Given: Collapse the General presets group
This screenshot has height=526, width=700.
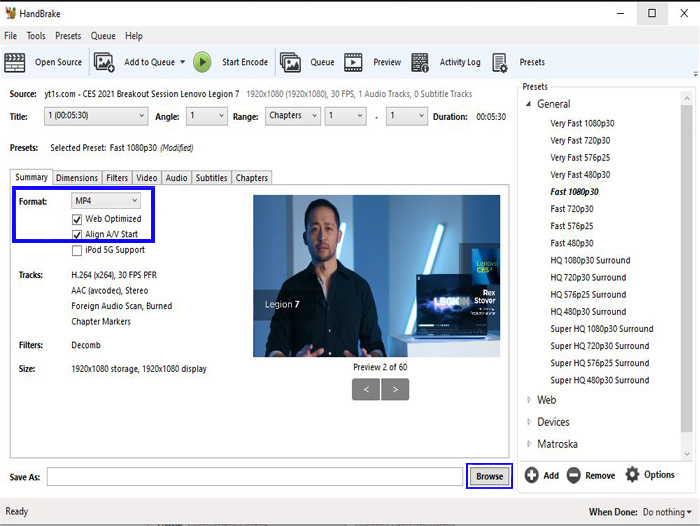Looking at the screenshot, I should coord(529,104).
